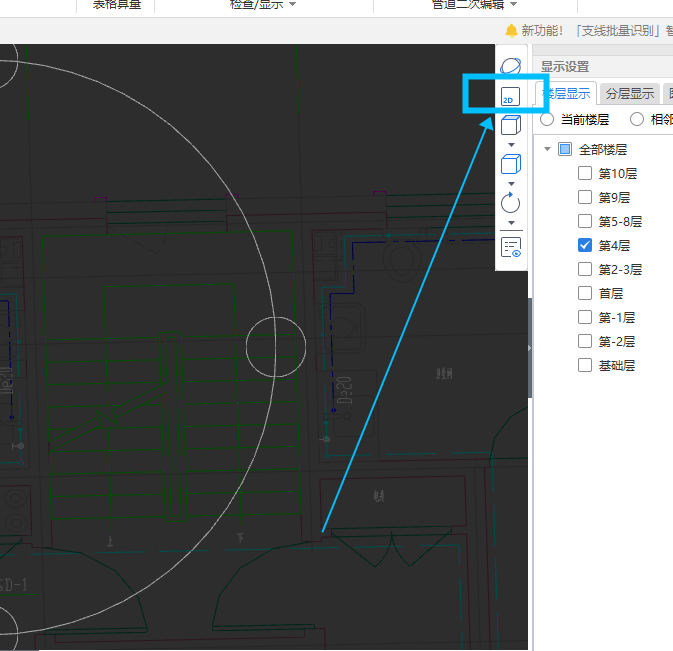Check the 第-1层 checkbox
The image size is (673, 651).
coord(585,318)
